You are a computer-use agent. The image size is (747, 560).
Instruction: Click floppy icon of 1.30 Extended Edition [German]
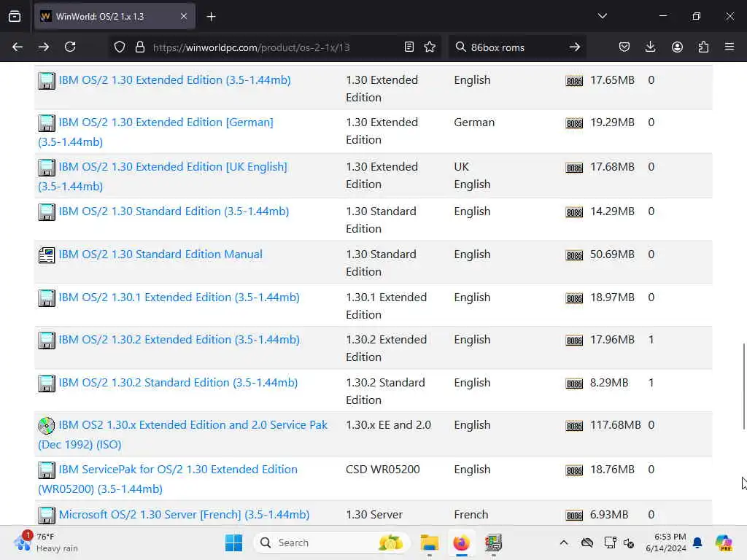coord(46,123)
